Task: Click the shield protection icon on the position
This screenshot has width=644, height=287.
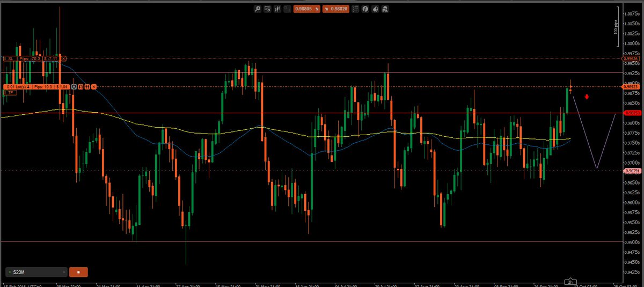Action: [x=74, y=87]
